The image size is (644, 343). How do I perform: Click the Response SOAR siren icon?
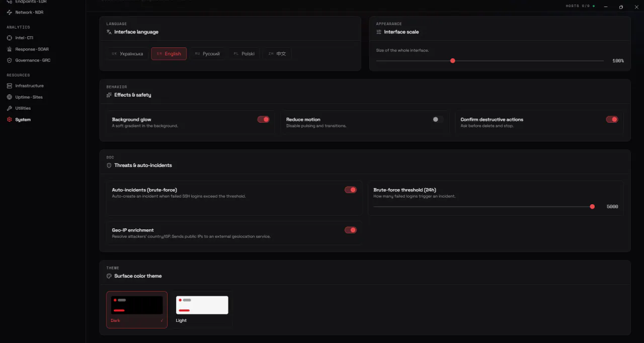coord(10,49)
